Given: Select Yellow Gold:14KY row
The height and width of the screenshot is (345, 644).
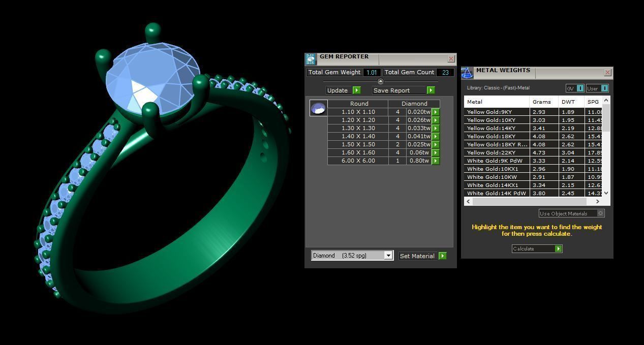Looking at the screenshot, I should pyautogui.click(x=533, y=128).
